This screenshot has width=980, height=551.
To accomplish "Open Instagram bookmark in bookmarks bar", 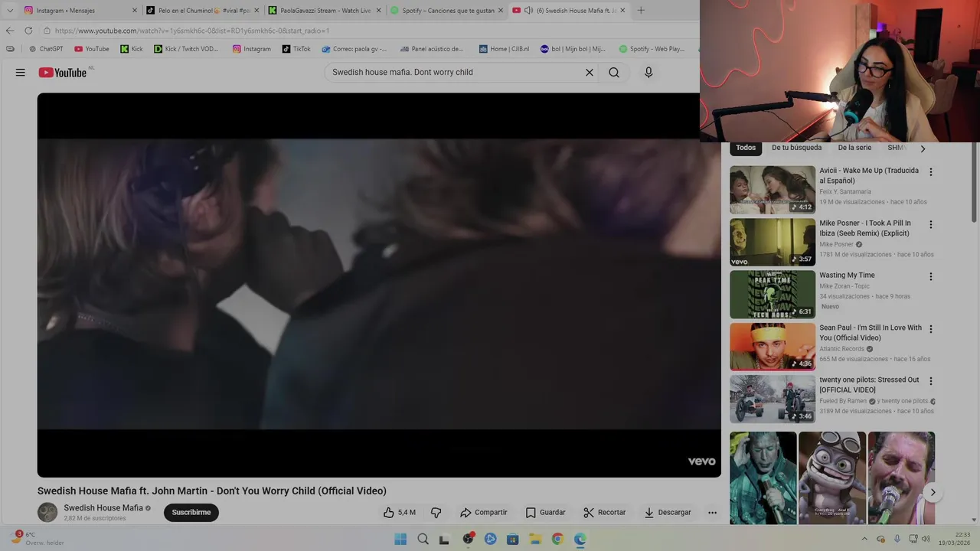I will [252, 49].
